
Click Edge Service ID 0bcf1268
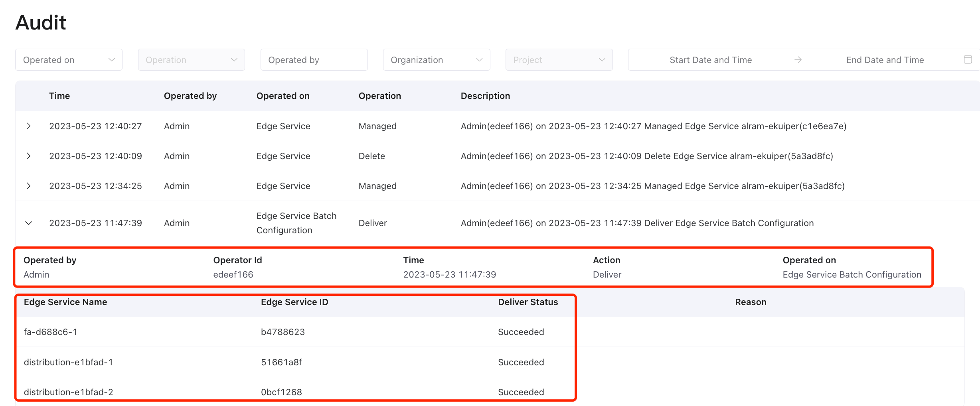coord(281,392)
